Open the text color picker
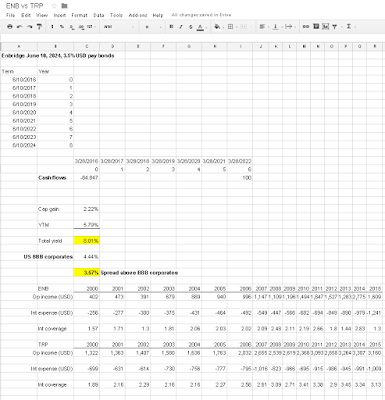This screenshot has width=385, height=400. coord(201,27)
